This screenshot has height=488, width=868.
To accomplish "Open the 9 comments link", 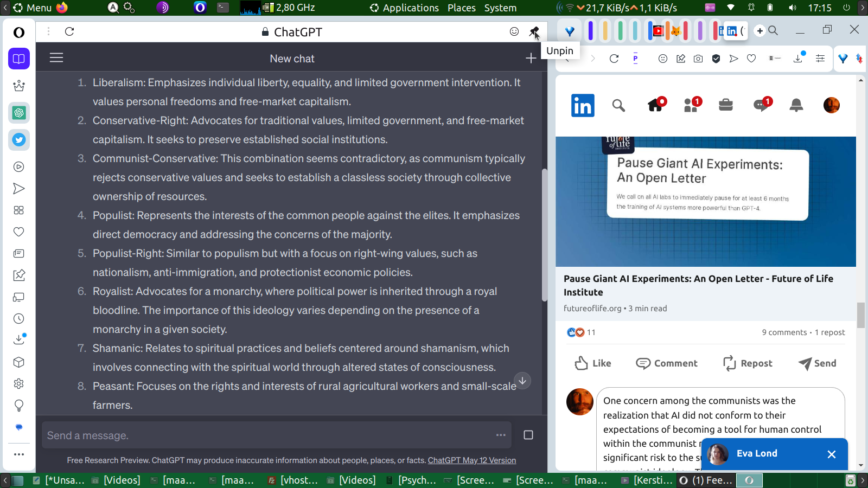I will pos(784,332).
